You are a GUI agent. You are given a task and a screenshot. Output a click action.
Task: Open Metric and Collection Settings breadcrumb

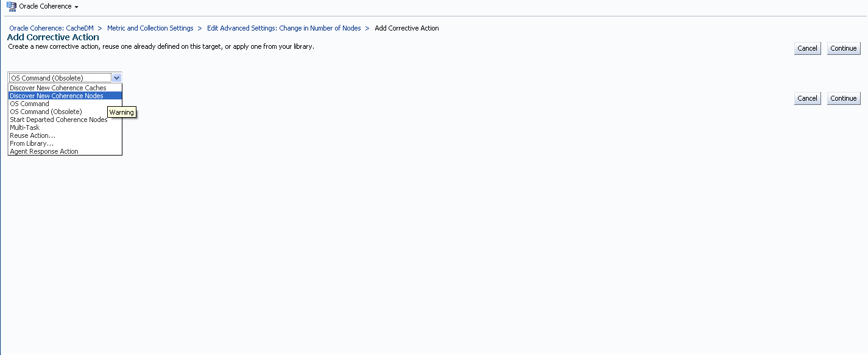point(150,28)
